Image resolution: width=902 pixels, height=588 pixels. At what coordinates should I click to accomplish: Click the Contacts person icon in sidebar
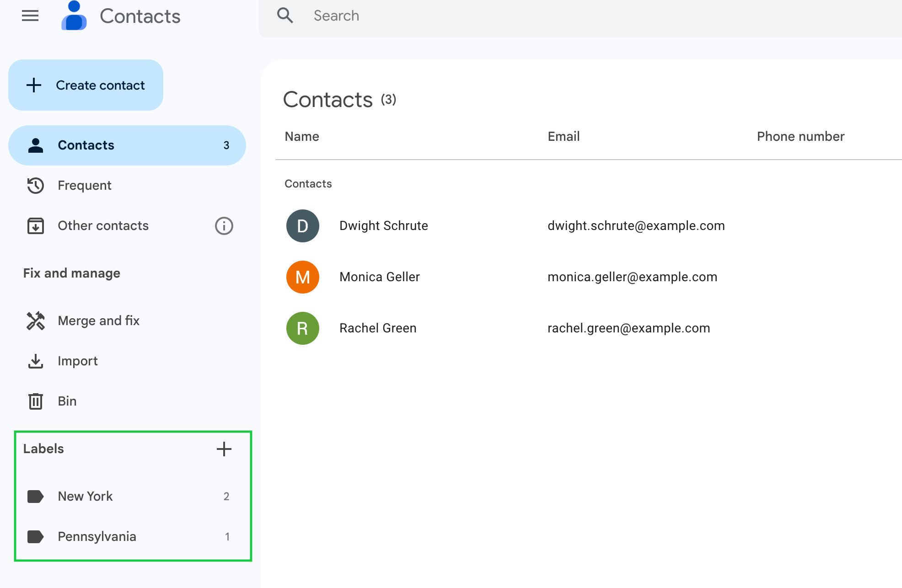point(36,145)
